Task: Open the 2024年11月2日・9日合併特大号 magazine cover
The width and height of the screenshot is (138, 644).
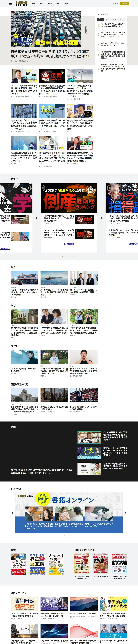Action: (82, 563)
